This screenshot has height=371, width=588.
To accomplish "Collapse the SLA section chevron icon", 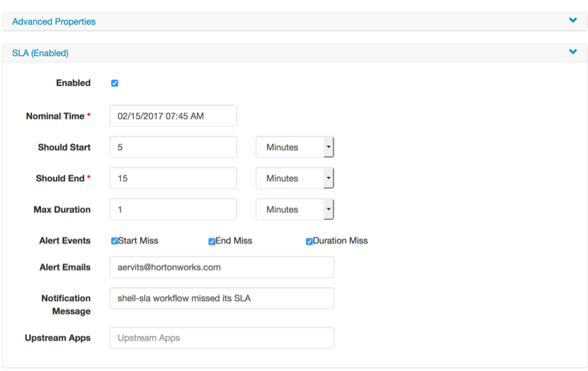I will click(x=573, y=52).
